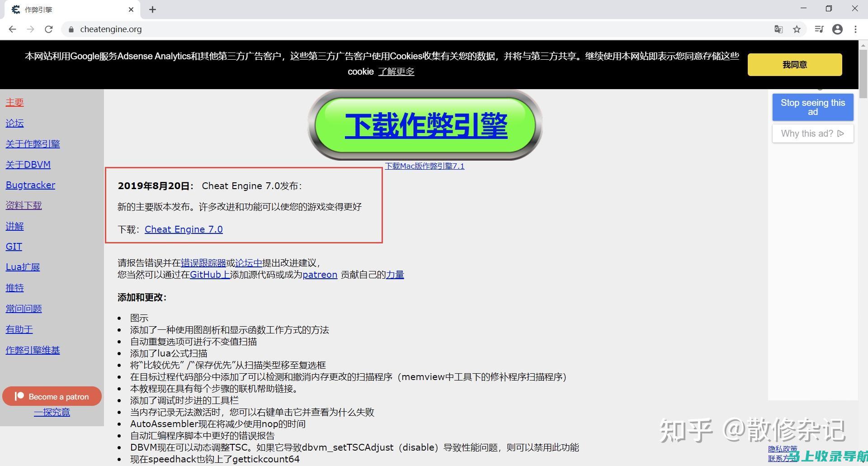The height and width of the screenshot is (466, 868).
Task: Open the Bugtracker sidebar link
Action: click(30, 185)
